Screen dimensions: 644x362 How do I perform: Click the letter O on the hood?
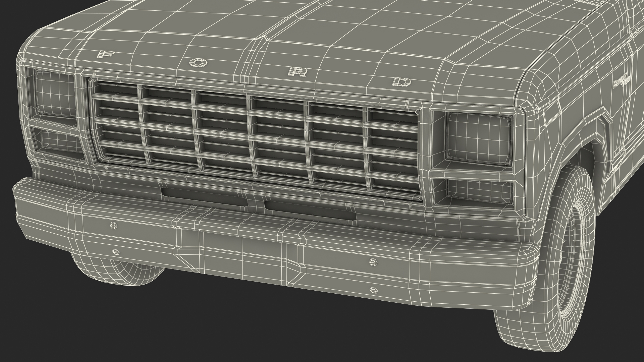click(x=198, y=62)
